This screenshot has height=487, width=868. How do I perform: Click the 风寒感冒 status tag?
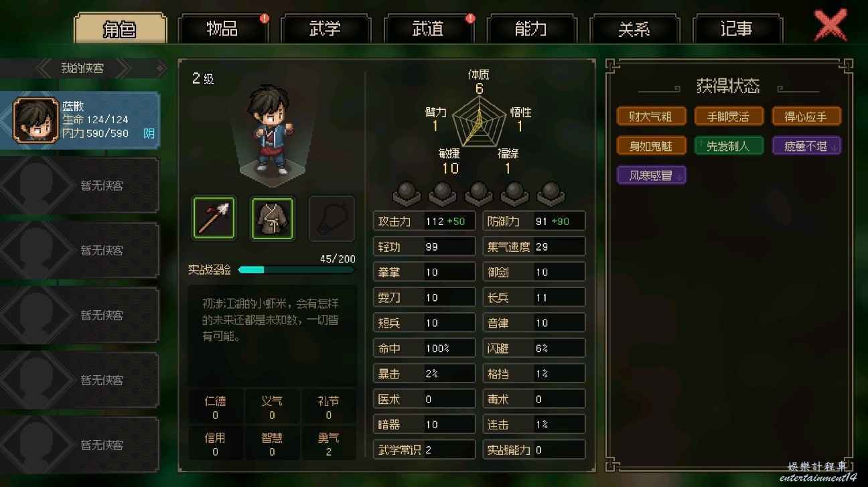pyautogui.click(x=652, y=176)
